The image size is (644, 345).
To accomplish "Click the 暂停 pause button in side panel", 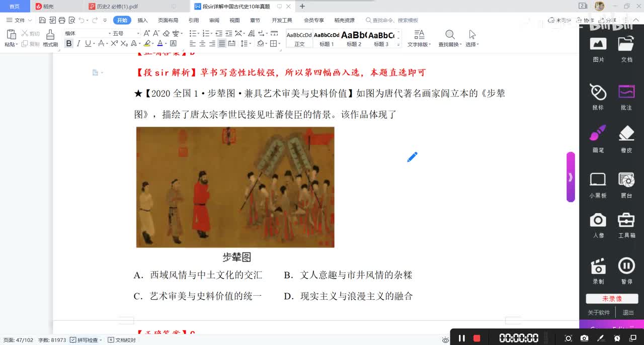I will click(x=626, y=271).
